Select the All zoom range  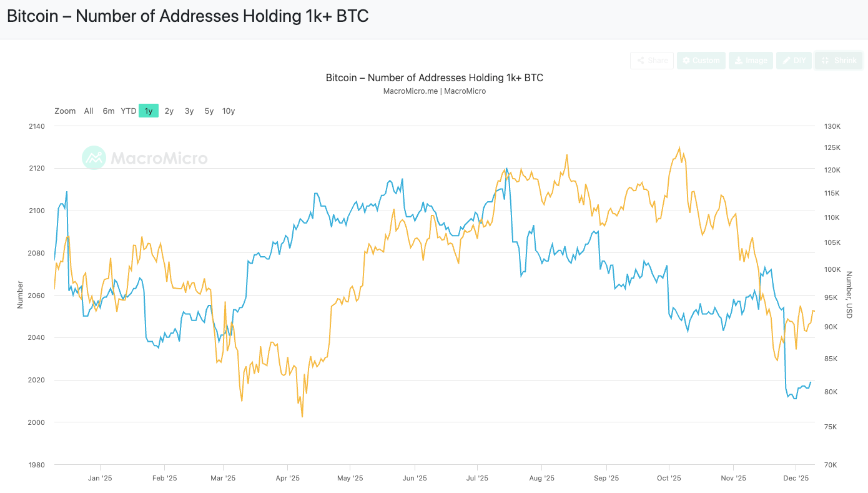pyautogui.click(x=88, y=111)
